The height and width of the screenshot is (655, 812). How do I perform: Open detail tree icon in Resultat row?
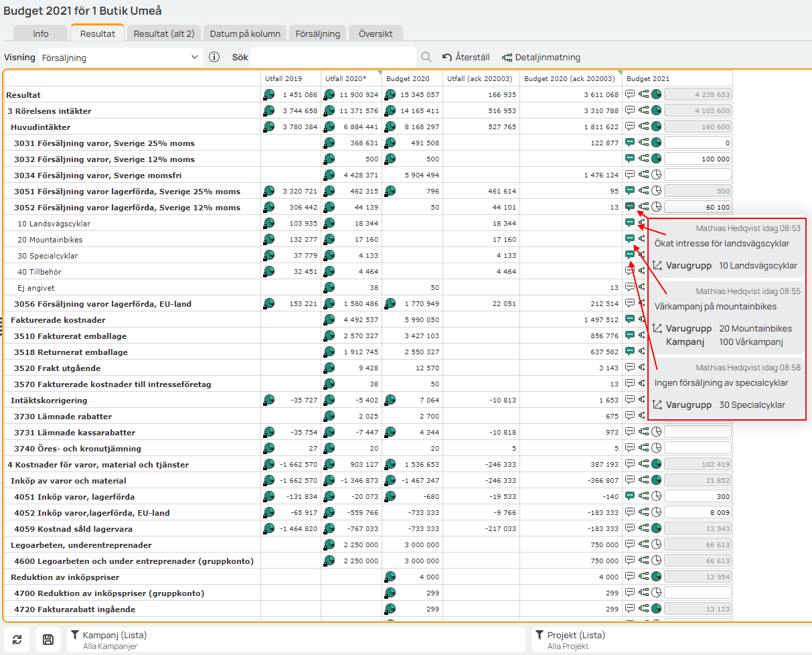coord(644,94)
